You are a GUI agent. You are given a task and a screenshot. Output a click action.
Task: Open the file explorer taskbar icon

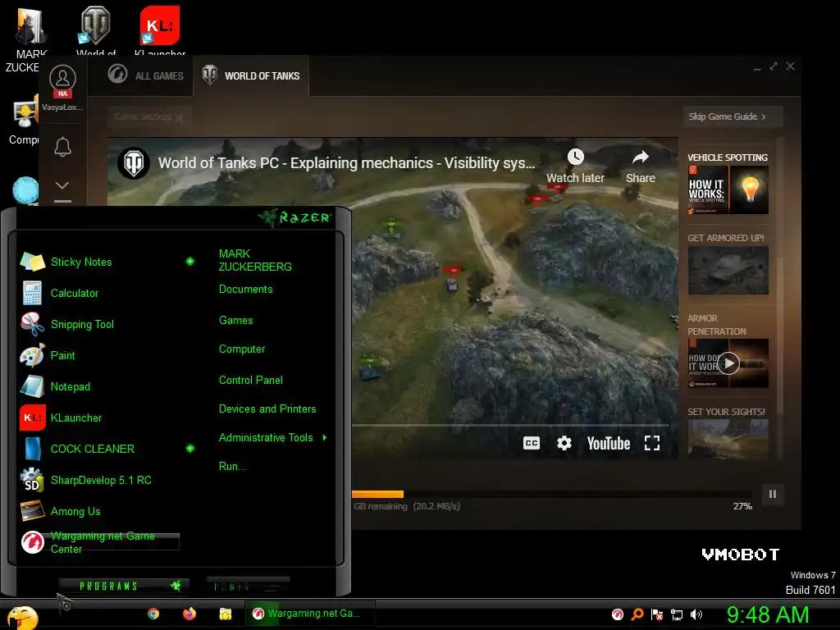[x=225, y=614]
